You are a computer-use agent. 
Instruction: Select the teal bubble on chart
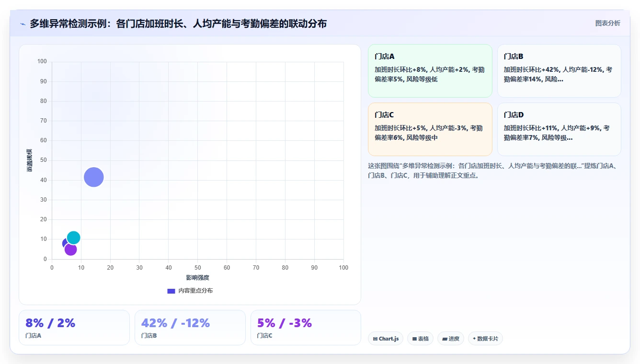coord(74,238)
